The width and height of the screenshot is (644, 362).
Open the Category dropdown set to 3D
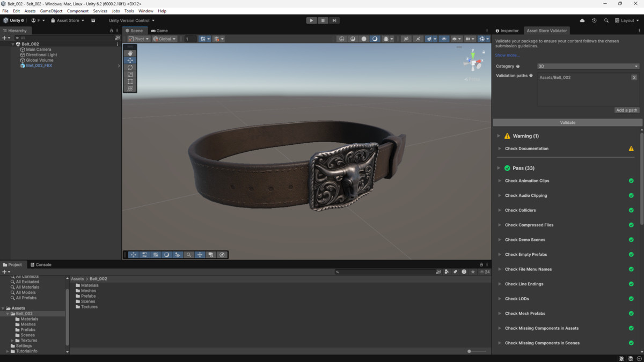(x=588, y=66)
